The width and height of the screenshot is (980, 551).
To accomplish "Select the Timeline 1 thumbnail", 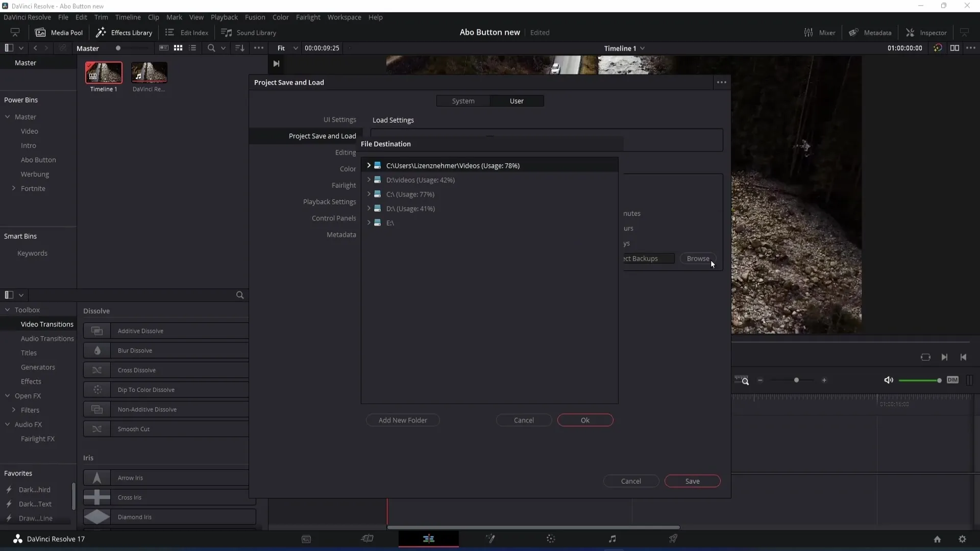I will tap(103, 72).
